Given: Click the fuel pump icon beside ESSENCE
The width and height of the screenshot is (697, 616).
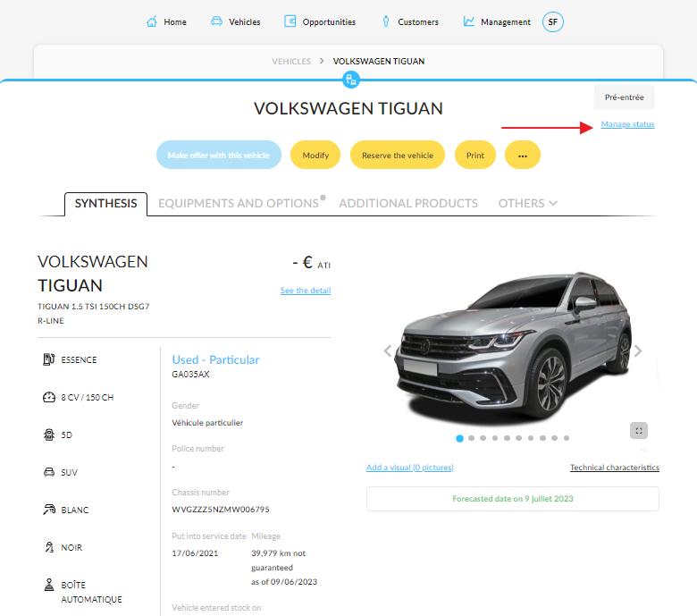Looking at the screenshot, I should (48, 359).
